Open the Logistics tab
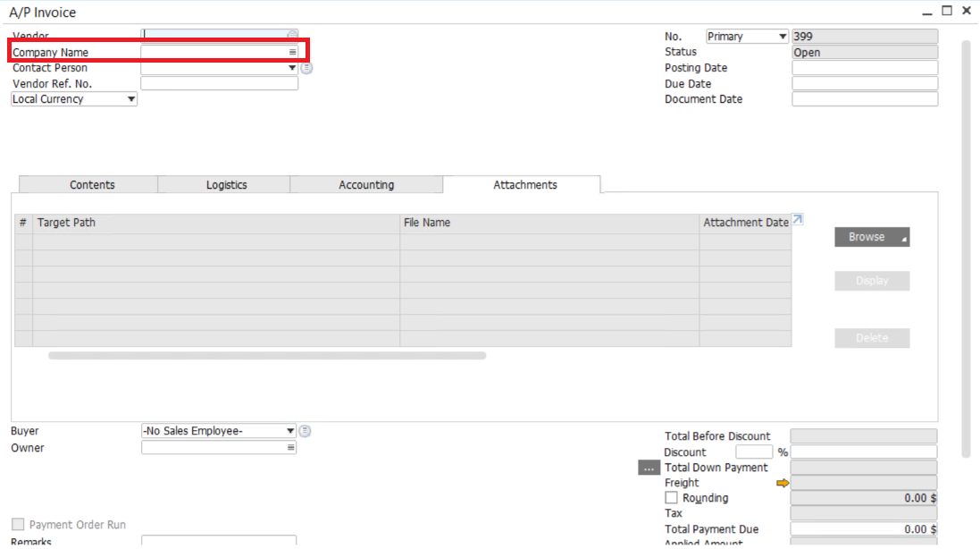Viewport: 980px width, 549px height. coord(226,185)
